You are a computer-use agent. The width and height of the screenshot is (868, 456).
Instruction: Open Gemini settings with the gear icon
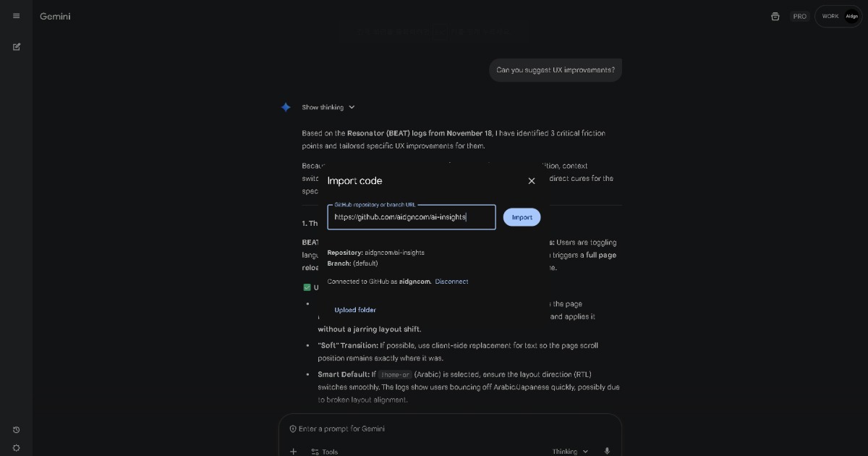point(16,448)
